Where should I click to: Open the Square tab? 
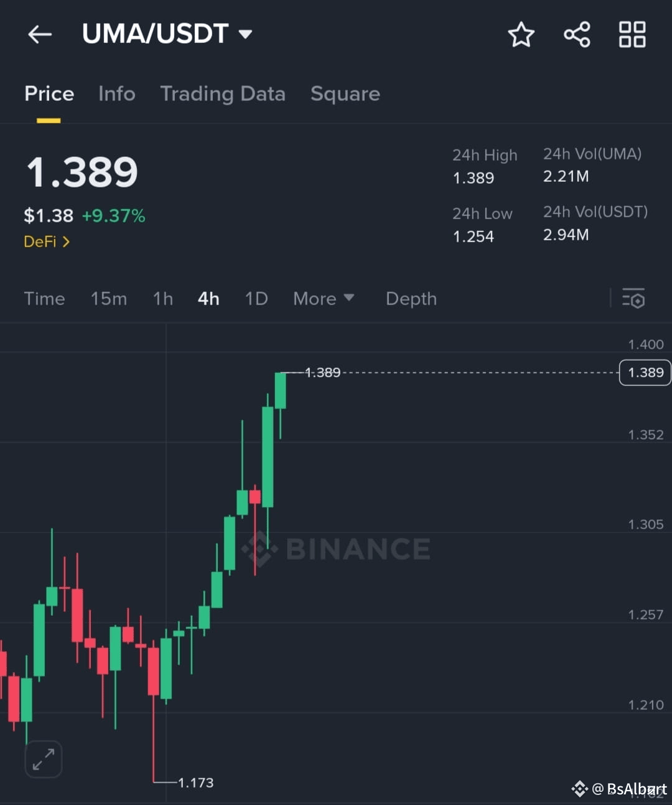(345, 94)
